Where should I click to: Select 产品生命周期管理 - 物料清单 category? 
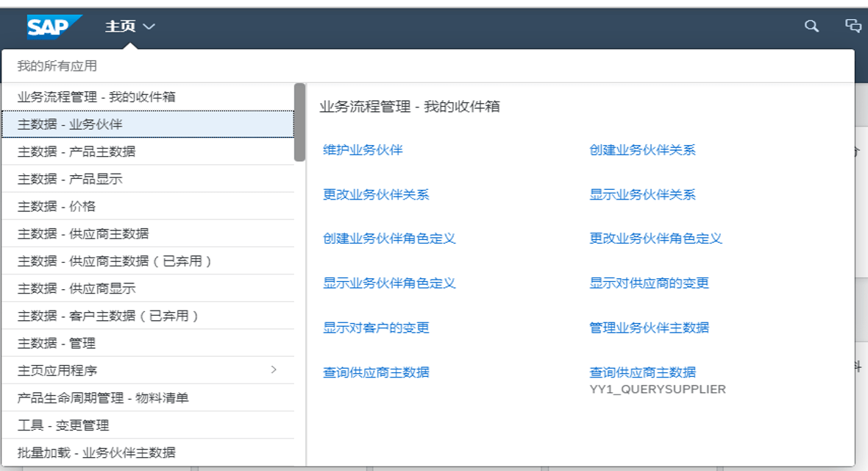[103, 398]
